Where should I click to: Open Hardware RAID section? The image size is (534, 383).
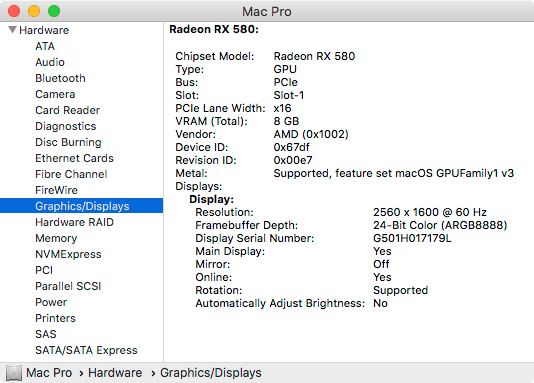74,222
